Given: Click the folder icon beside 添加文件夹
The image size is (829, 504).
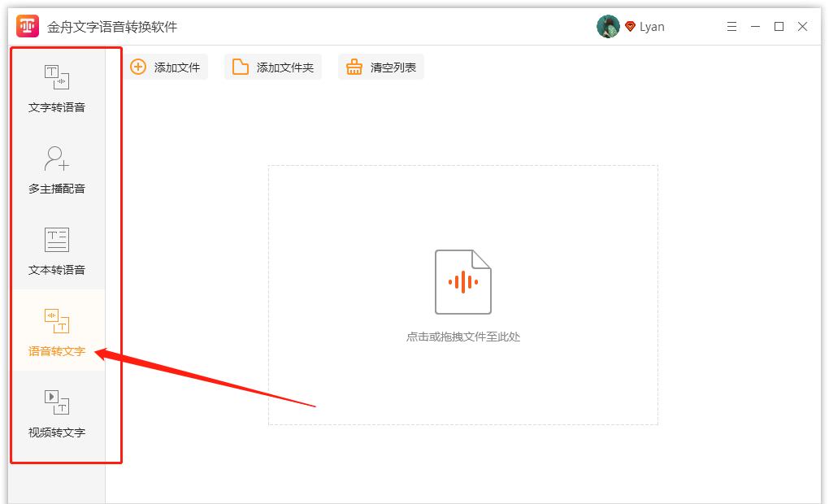Looking at the screenshot, I should coord(241,67).
